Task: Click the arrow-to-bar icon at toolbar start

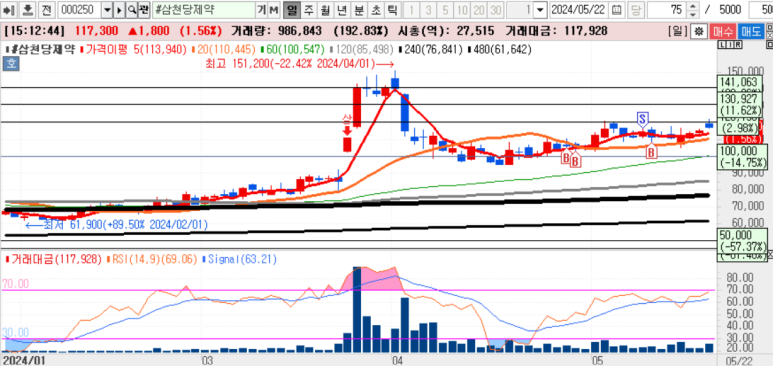Action: (10, 9)
